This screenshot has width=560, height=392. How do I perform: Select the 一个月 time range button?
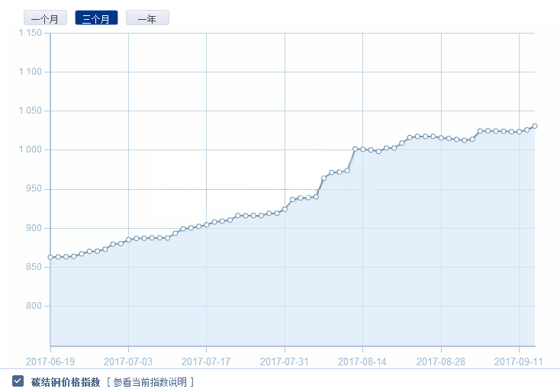[45, 18]
